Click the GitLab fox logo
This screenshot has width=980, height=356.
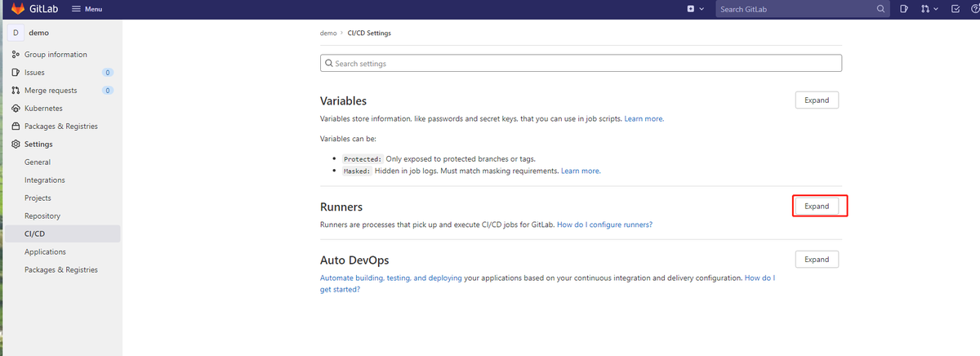(x=17, y=9)
